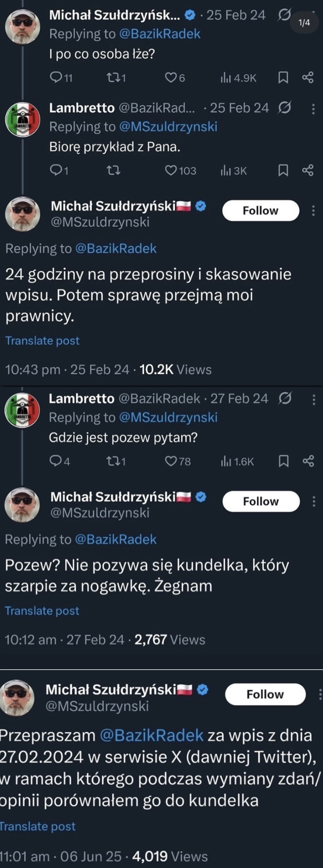Like the "I po co osoba łże?" reply
323x868 pixels.
point(171,77)
